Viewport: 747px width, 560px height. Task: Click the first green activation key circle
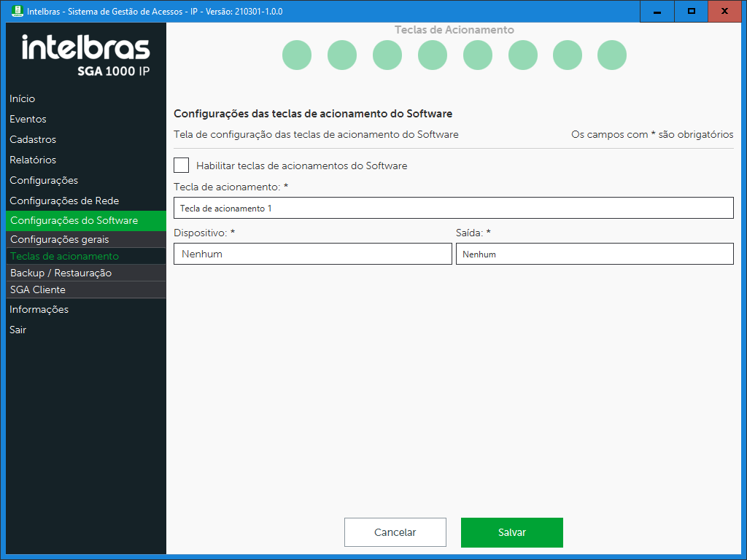coord(297,55)
